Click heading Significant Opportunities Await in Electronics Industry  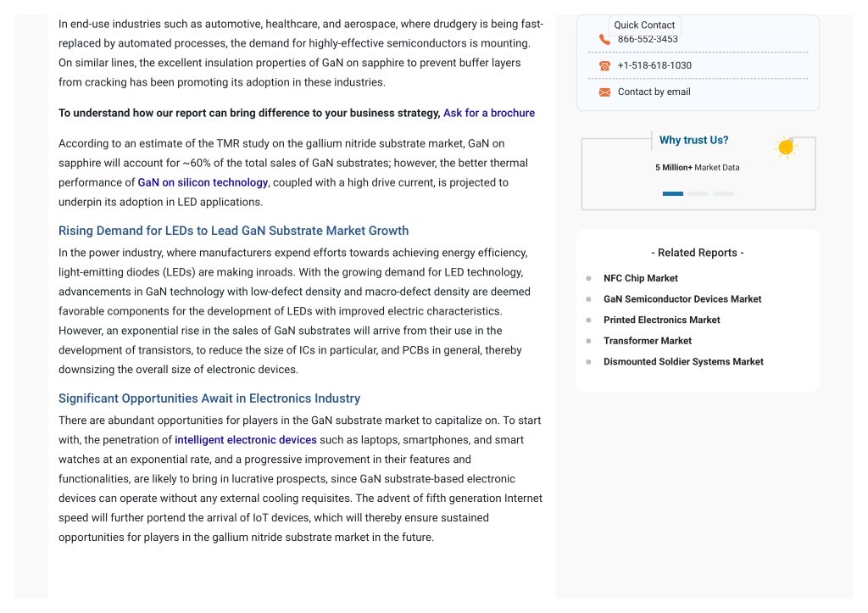pyautogui.click(x=209, y=398)
